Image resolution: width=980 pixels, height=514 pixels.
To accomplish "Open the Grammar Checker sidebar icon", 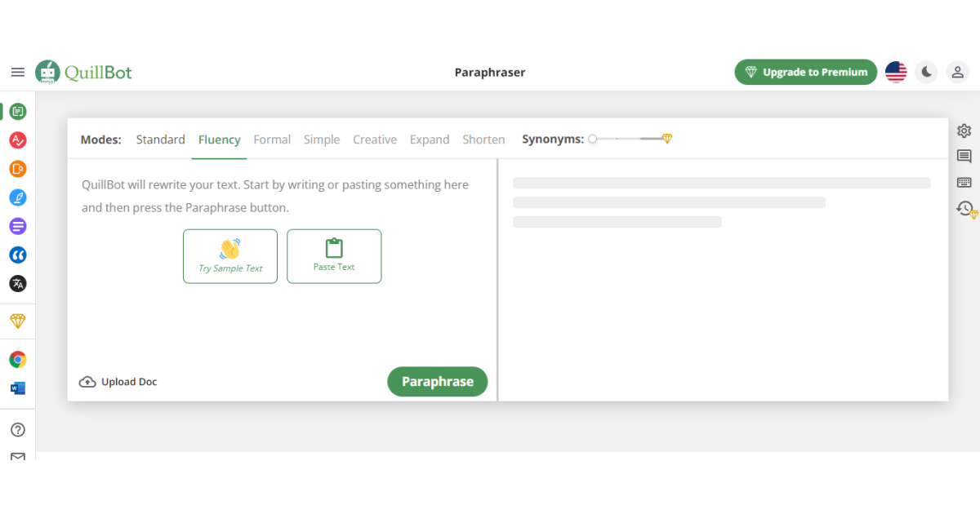I will [x=18, y=140].
